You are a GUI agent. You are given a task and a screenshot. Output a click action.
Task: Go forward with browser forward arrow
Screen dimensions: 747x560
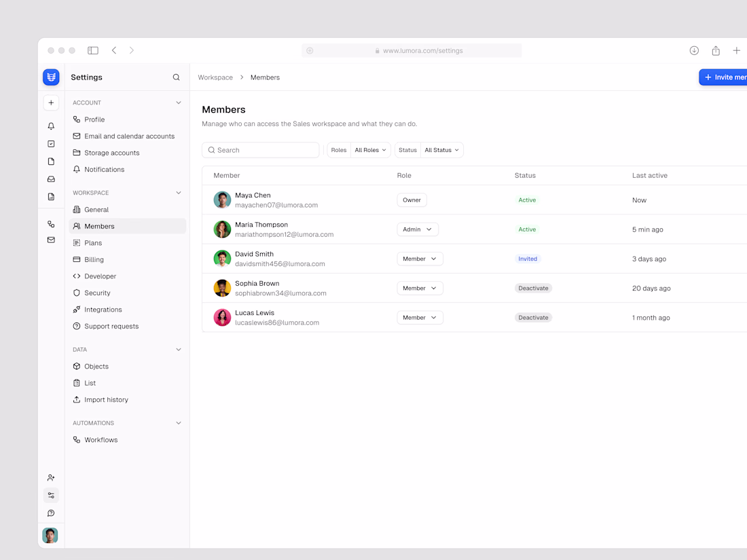pos(132,50)
